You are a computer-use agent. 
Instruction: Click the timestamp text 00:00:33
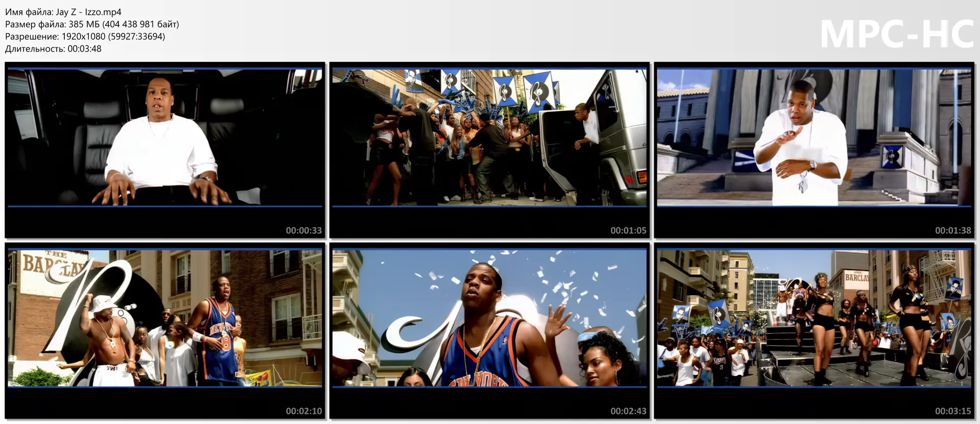tap(304, 231)
